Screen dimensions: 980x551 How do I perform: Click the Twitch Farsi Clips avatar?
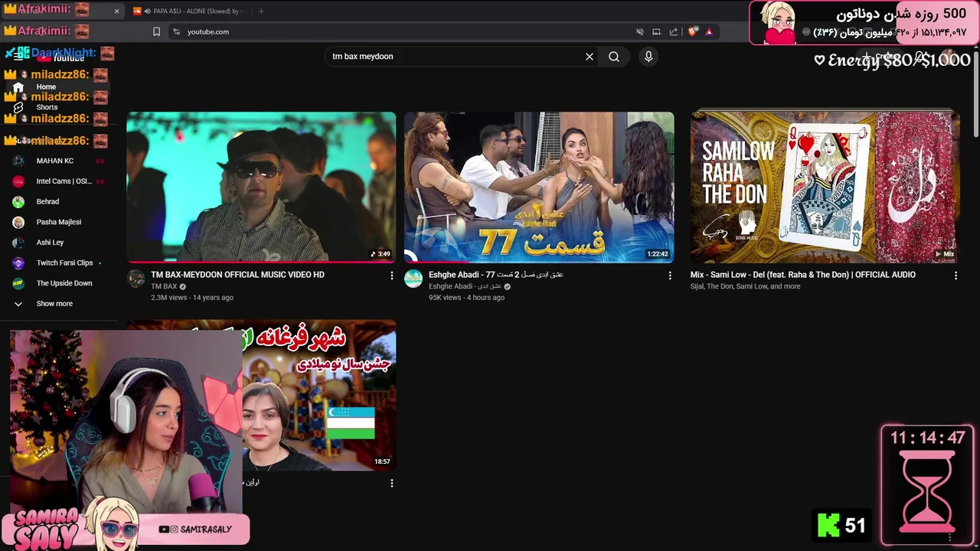pyautogui.click(x=18, y=263)
